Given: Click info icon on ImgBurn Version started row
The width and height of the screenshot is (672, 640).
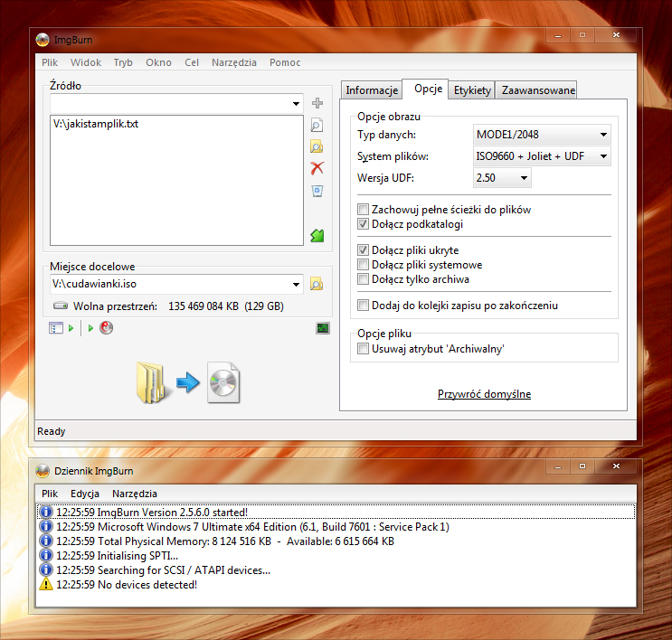Looking at the screenshot, I should 46,513.
